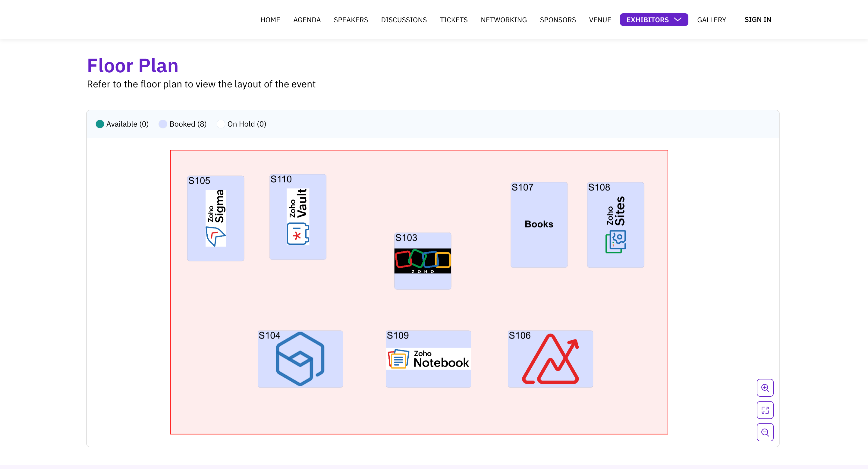The width and height of the screenshot is (868, 469).
Task: Expand the Exhibitors dropdown menu
Action: point(653,20)
